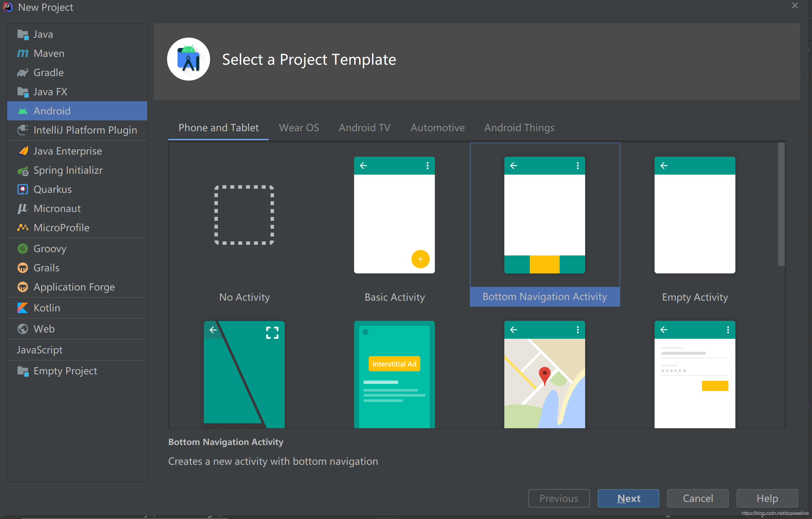
Task: Click the Java FX folder icon
Action: click(x=22, y=92)
